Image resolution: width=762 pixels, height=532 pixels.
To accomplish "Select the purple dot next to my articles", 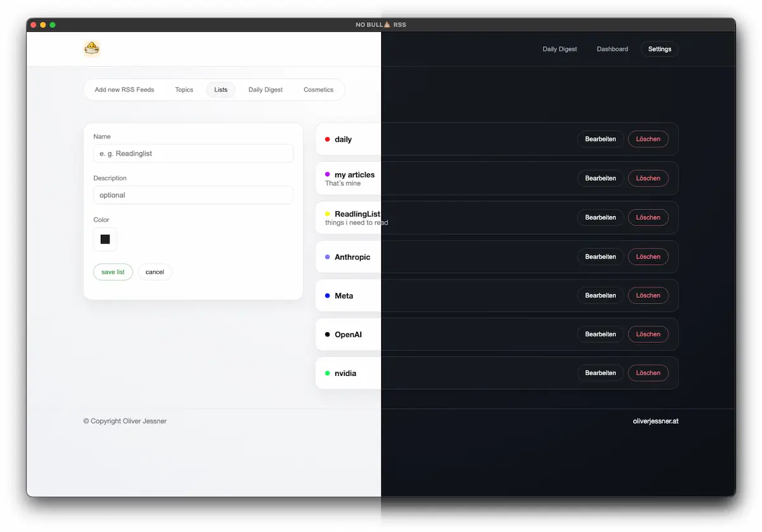I will point(327,175).
